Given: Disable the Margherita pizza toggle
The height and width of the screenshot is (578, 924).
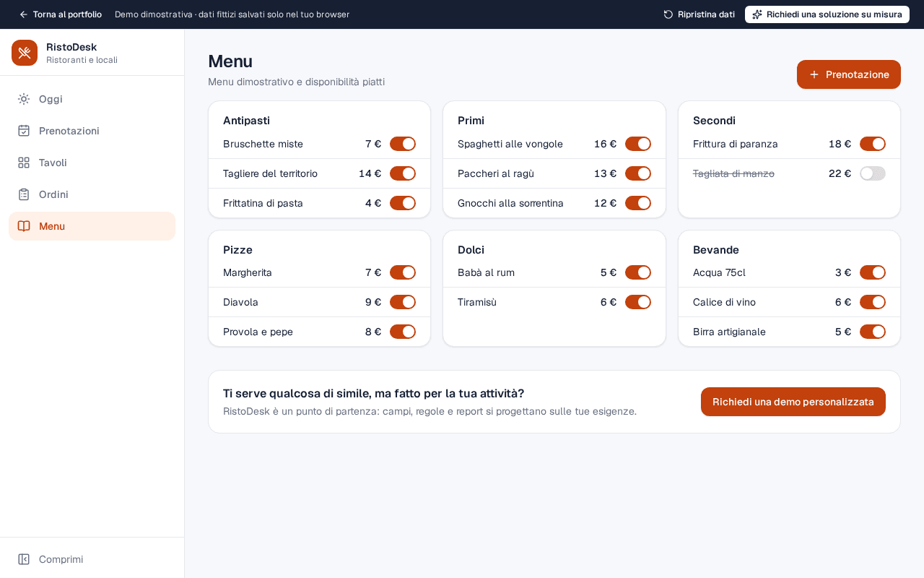Looking at the screenshot, I should click(x=403, y=272).
